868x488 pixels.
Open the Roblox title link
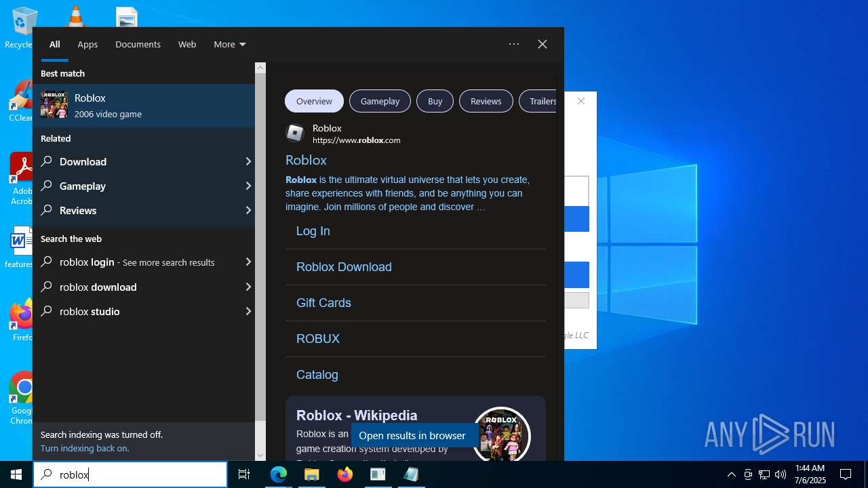tap(306, 160)
